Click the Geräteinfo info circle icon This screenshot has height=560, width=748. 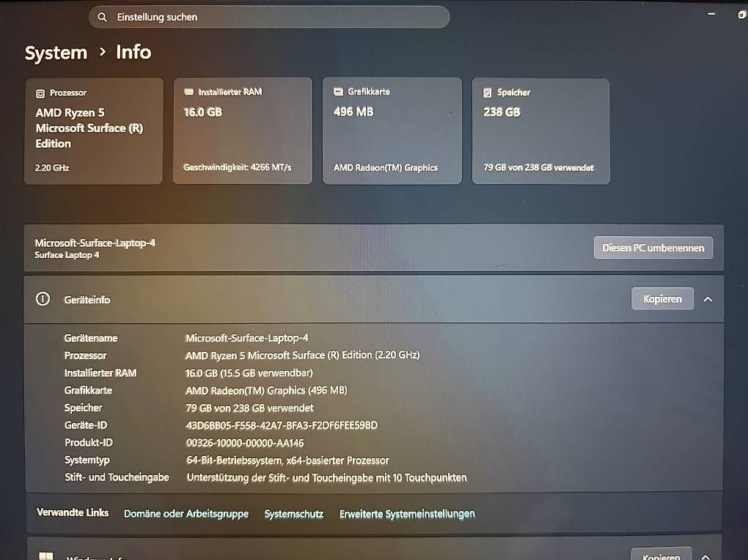[43, 299]
